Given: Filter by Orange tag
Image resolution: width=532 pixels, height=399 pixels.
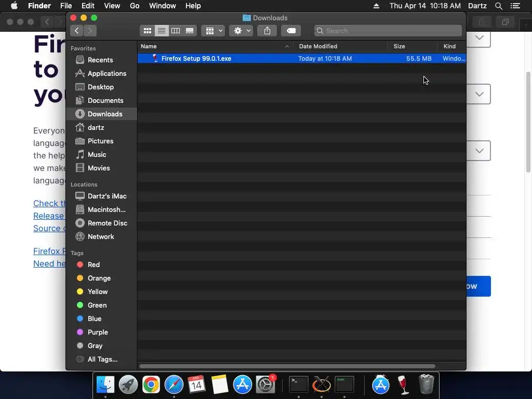Looking at the screenshot, I should 101,278.
